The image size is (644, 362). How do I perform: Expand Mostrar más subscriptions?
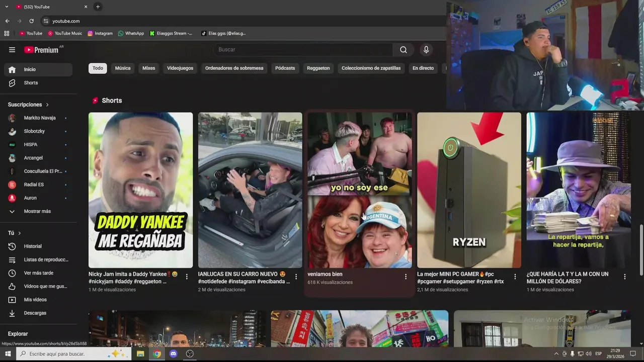(x=38, y=211)
